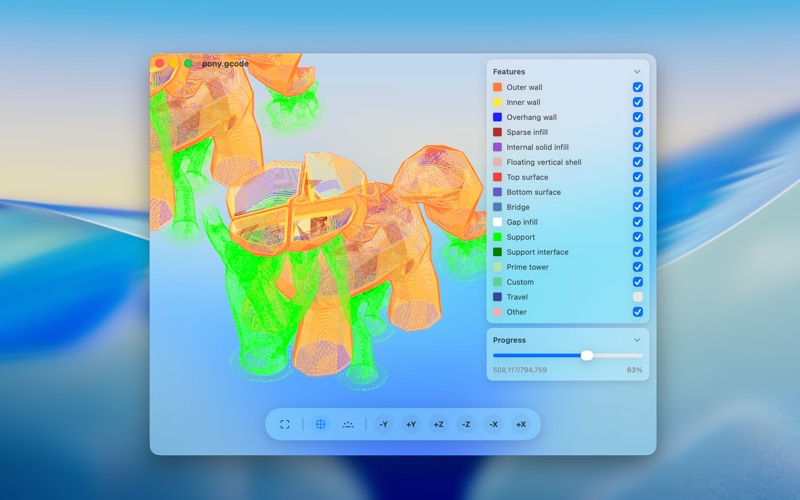Toggle Support interface checkbox
800x500 pixels.
point(638,252)
